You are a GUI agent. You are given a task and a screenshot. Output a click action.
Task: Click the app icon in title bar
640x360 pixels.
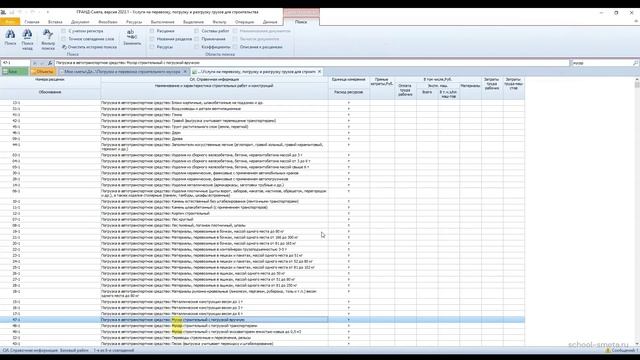click(3, 12)
